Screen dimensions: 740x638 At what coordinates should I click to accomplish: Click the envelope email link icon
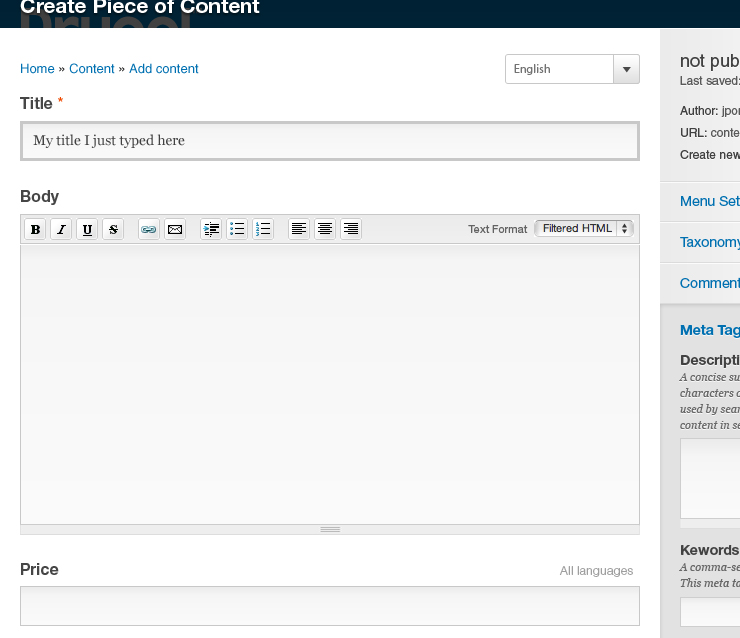pyautogui.click(x=175, y=229)
